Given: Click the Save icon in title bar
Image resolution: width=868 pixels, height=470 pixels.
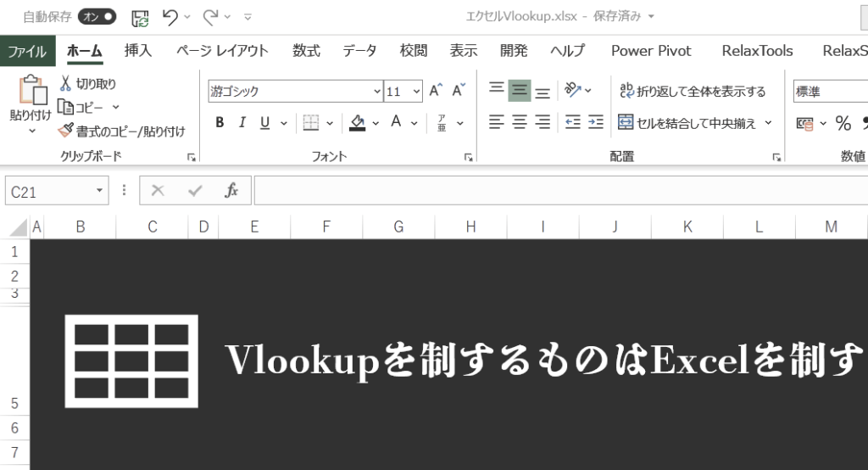Looking at the screenshot, I should [140, 18].
